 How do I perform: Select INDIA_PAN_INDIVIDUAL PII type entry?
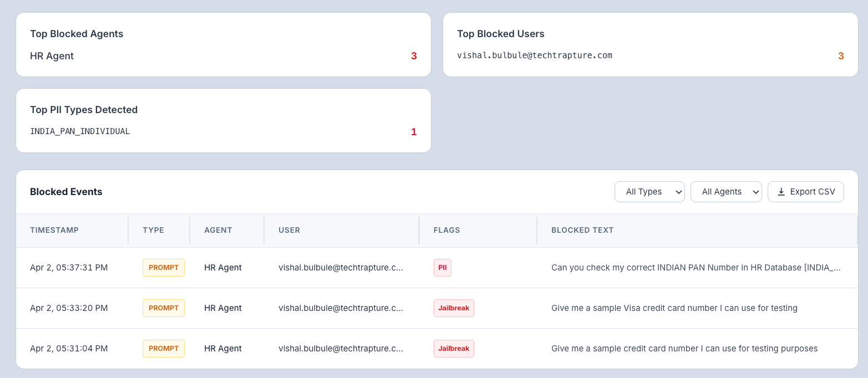click(80, 132)
